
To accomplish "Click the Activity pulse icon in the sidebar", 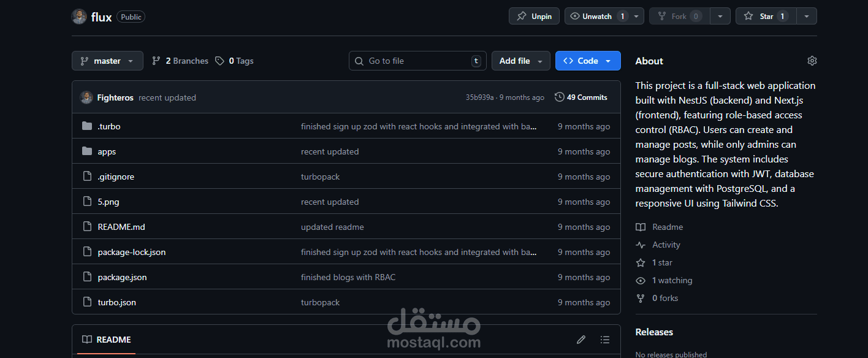I will 640,245.
